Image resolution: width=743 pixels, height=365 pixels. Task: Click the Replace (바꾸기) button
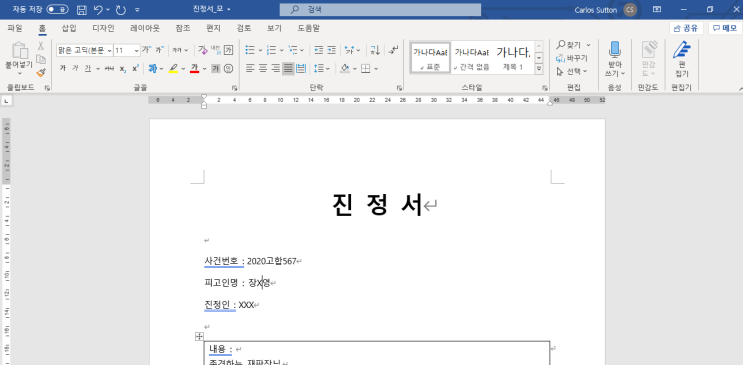pos(572,58)
